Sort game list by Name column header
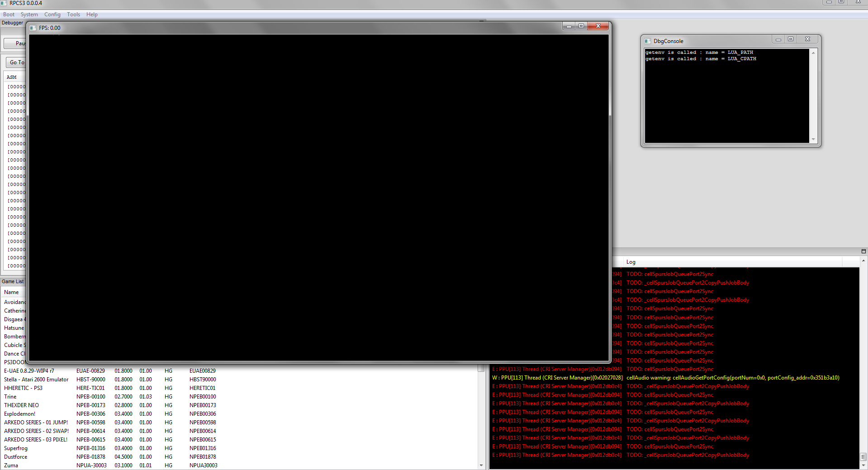This screenshot has width=868, height=470. click(x=12, y=292)
